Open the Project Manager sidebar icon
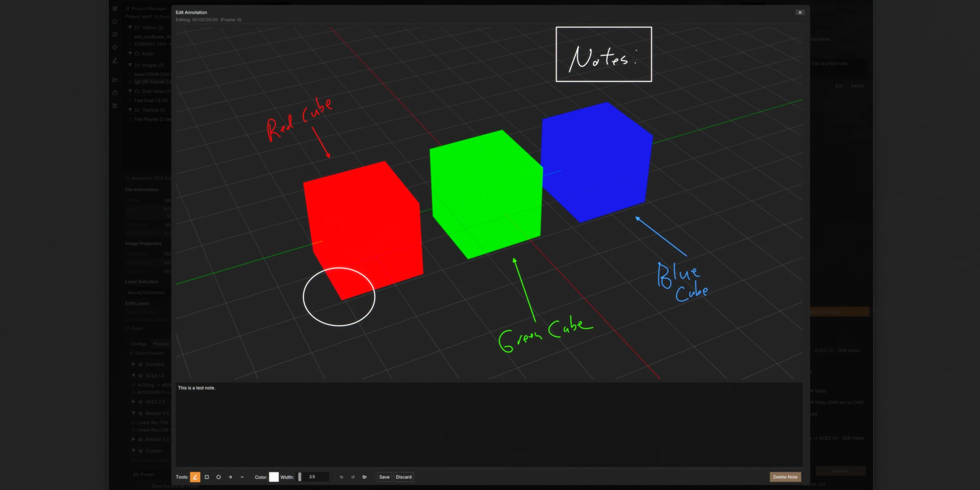Screen dimensions: 980x490 pyautogui.click(x=115, y=8)
